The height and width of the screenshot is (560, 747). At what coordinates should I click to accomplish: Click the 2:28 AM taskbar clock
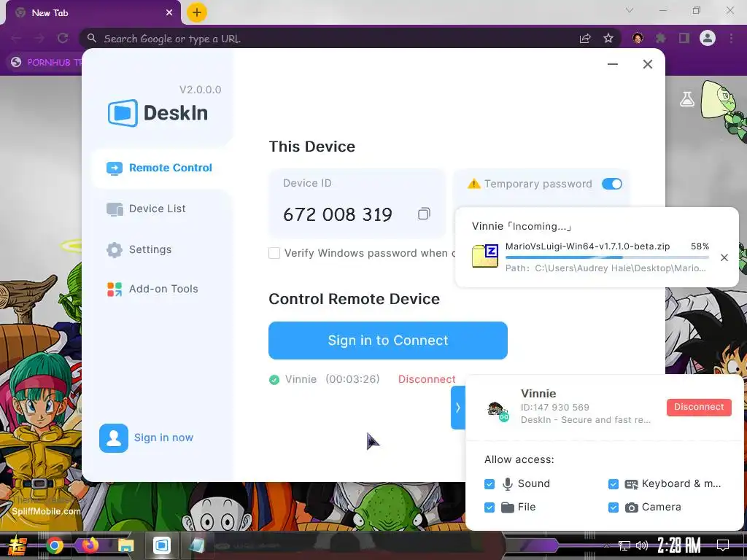click(679, 545)
